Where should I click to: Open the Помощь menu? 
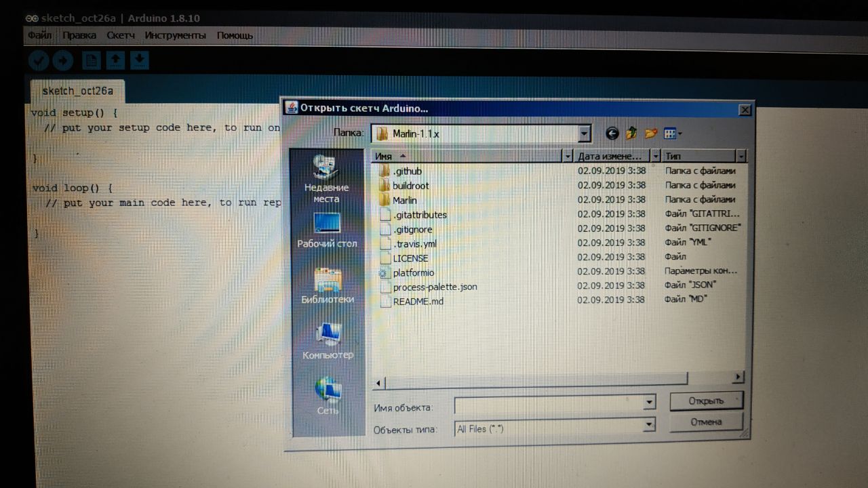(235, 35)
